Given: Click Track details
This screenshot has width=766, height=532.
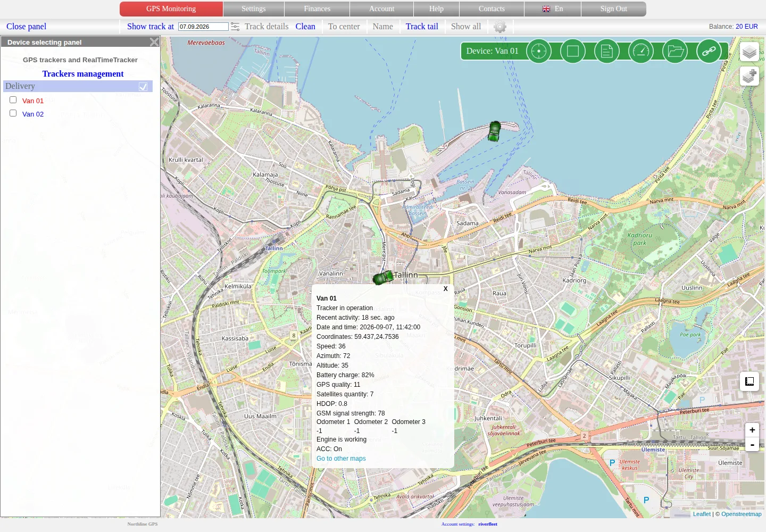Looking at the screenshot, I should (267, 27).
